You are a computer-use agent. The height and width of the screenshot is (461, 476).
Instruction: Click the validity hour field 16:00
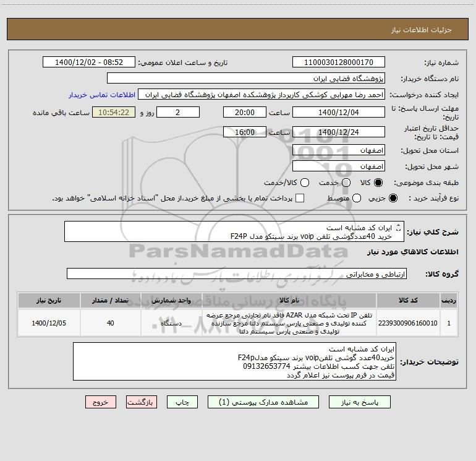(x=245, y=132)
